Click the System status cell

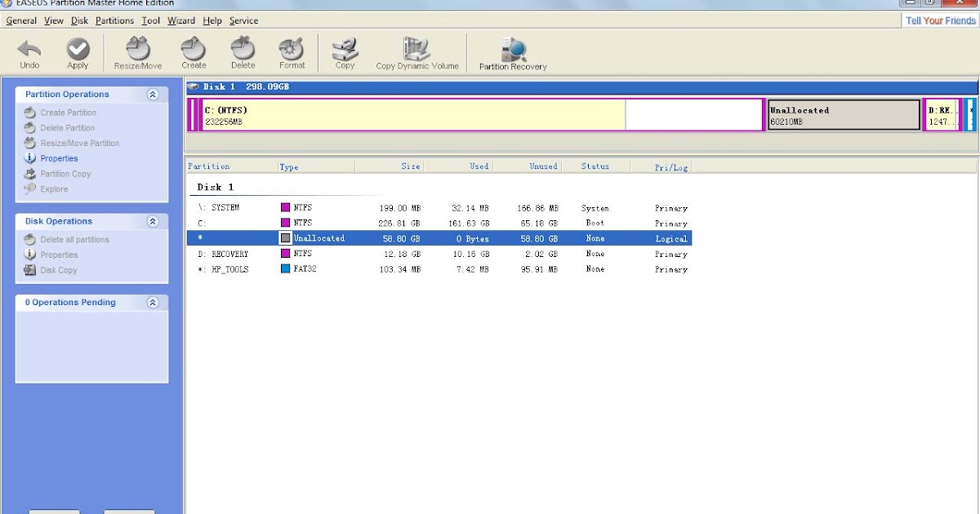click(x=595, y=208)
